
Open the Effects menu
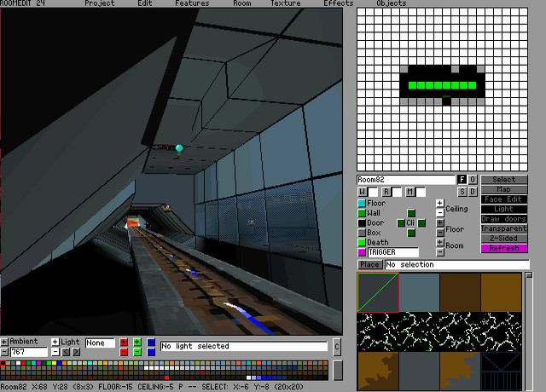click(x=338, y=3)
